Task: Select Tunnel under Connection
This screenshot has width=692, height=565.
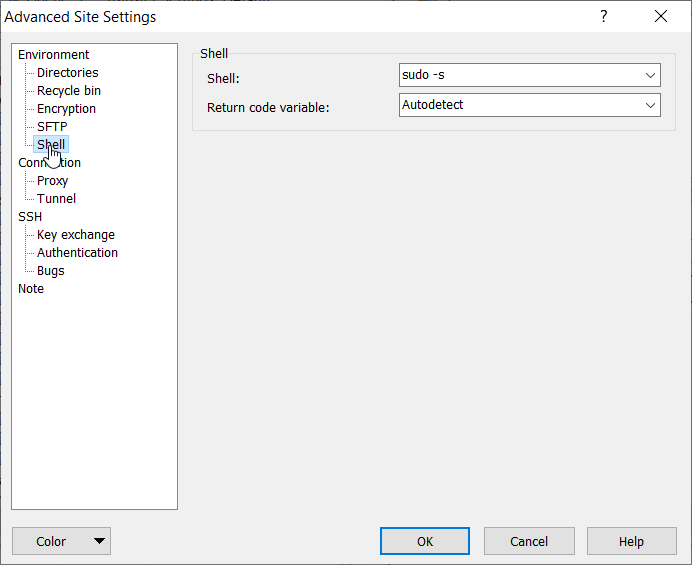Action: (56, 199)
